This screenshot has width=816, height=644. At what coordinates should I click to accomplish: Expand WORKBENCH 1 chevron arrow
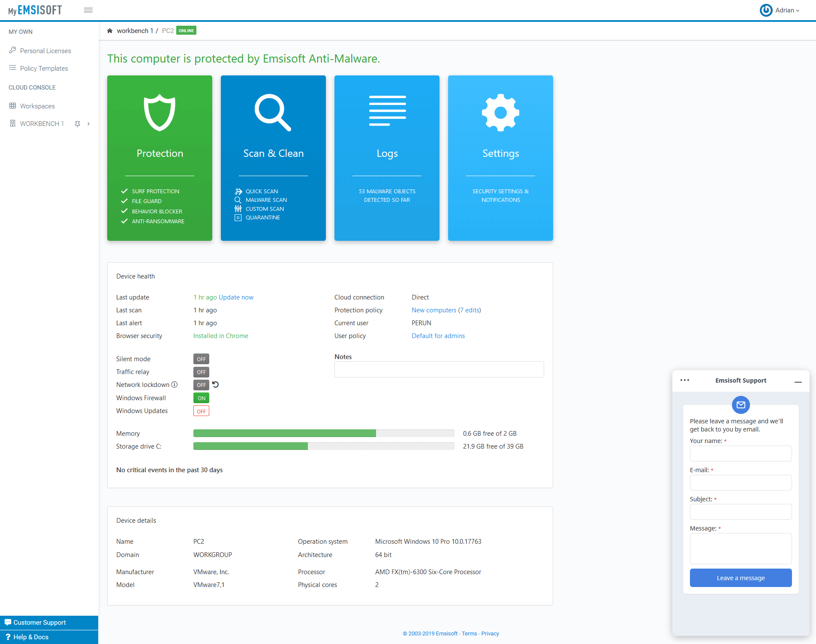pyautogui.click(x=89, y=124)
